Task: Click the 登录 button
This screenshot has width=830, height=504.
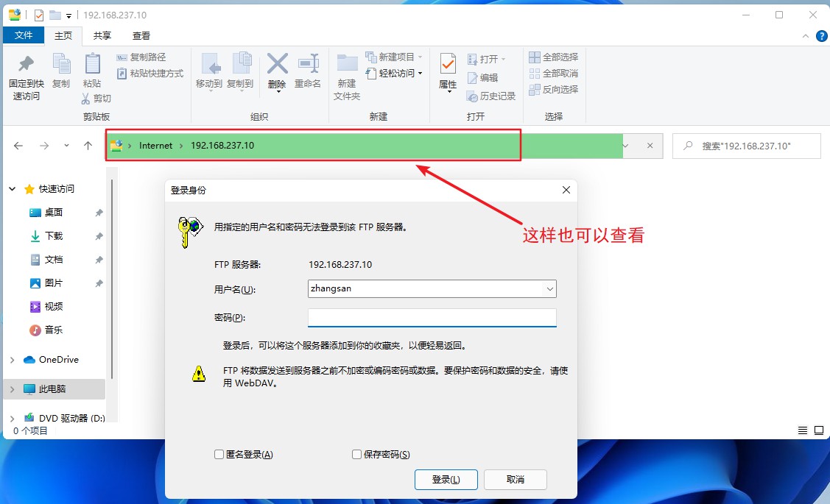Action: tap(446, 480)
